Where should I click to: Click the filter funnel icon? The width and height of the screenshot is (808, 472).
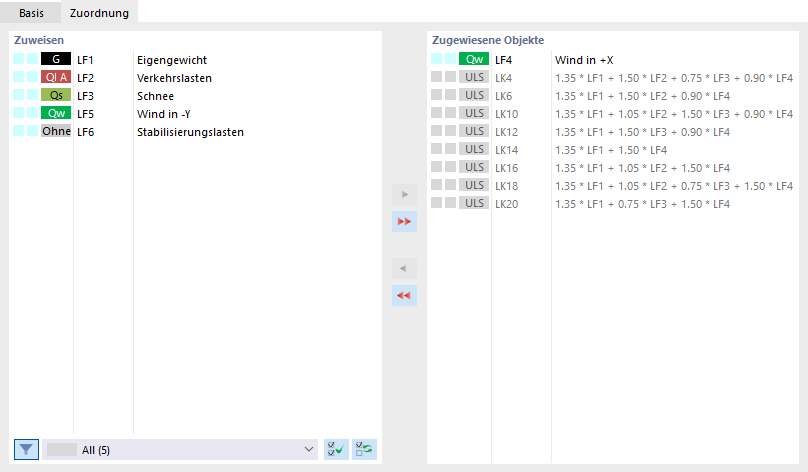coord(26,450)
